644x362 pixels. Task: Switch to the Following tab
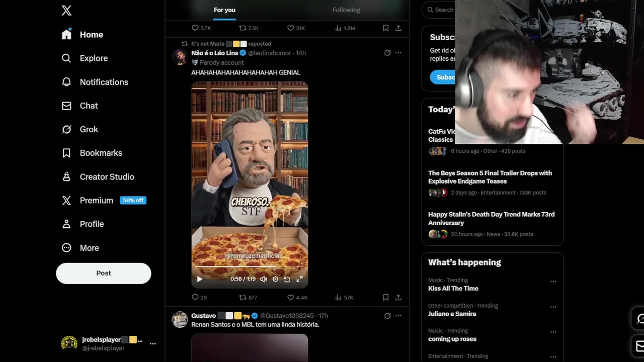[x=346, y=10]
